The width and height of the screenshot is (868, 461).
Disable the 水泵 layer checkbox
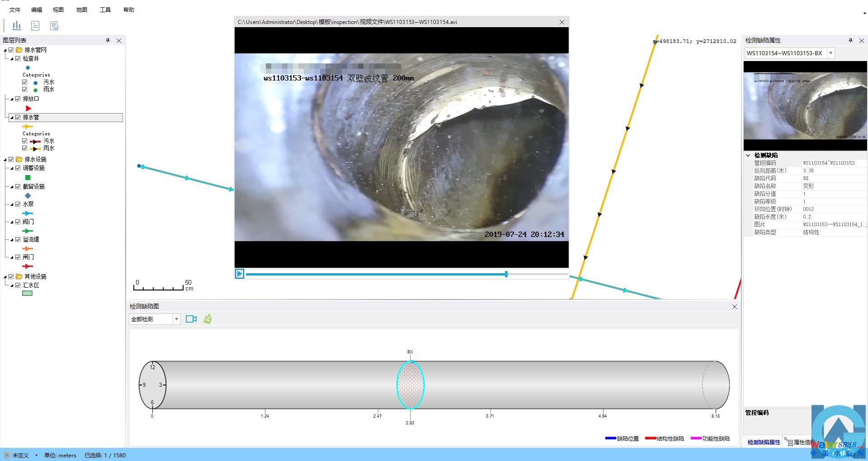18,204
